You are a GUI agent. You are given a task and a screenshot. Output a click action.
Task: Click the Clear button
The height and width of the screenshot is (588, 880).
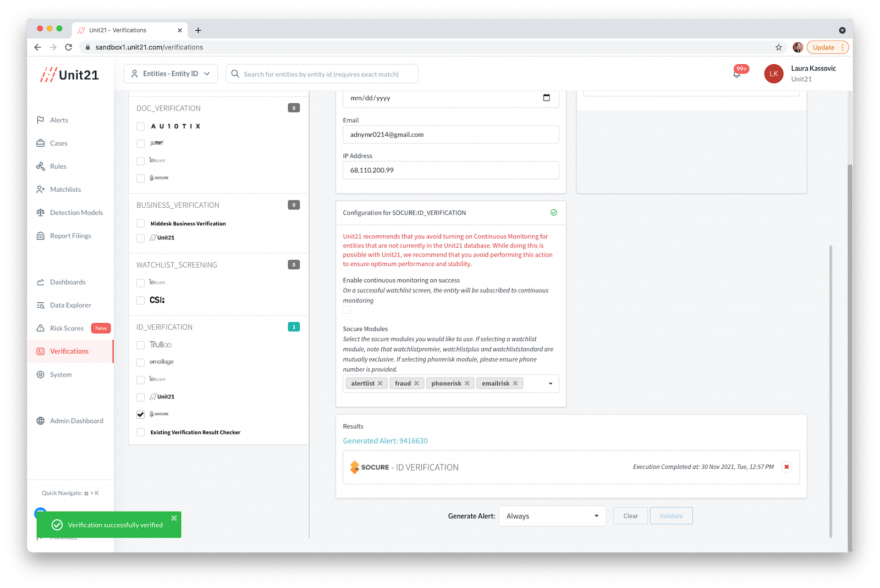point(630,516)
